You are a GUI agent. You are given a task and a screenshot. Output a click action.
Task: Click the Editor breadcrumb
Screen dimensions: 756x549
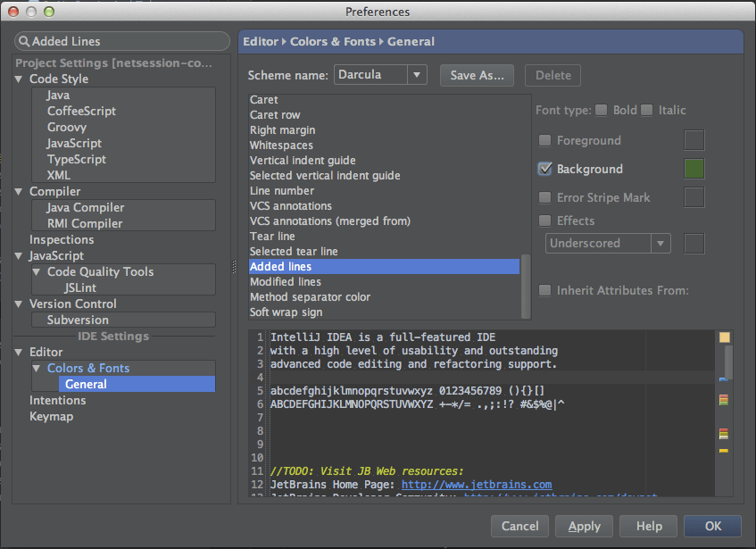[259, 41]
